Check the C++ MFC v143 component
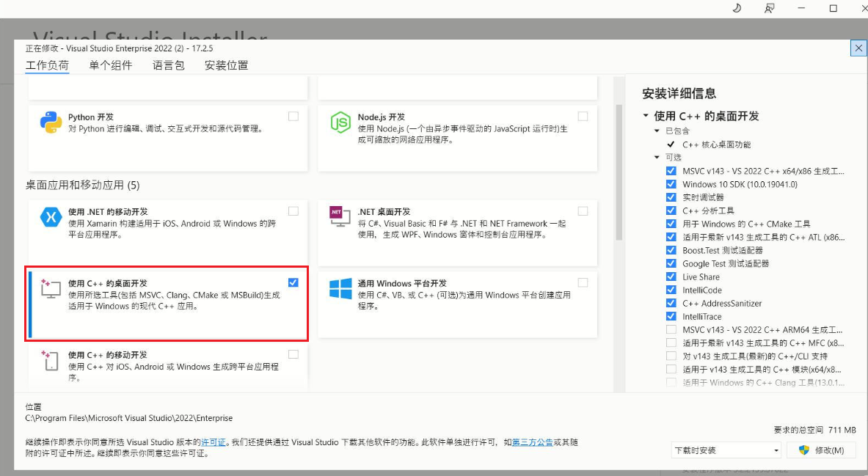 (671, 343)
